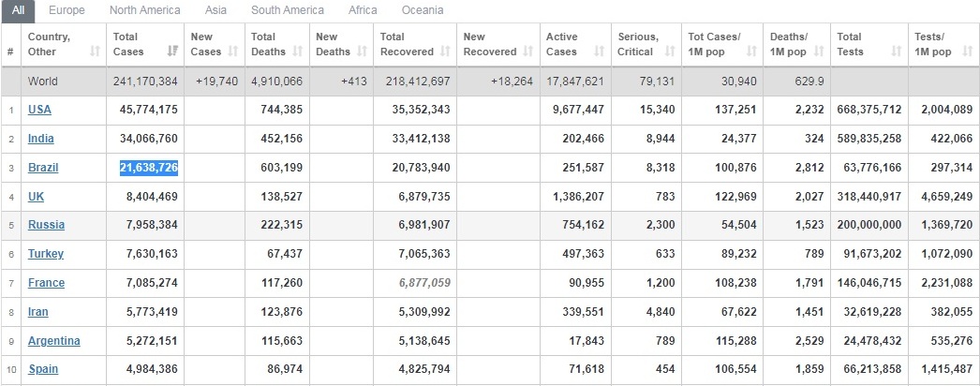Sort by Total Recovered column arrows
The width and height of the screenshot is (980, 386).
[x=445, y=52]
